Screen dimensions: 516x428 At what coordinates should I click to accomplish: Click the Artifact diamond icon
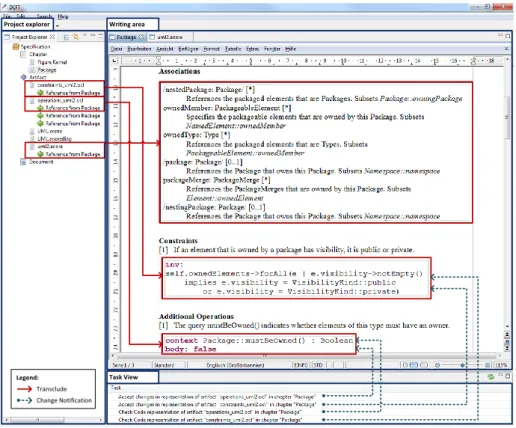(23, 77)
